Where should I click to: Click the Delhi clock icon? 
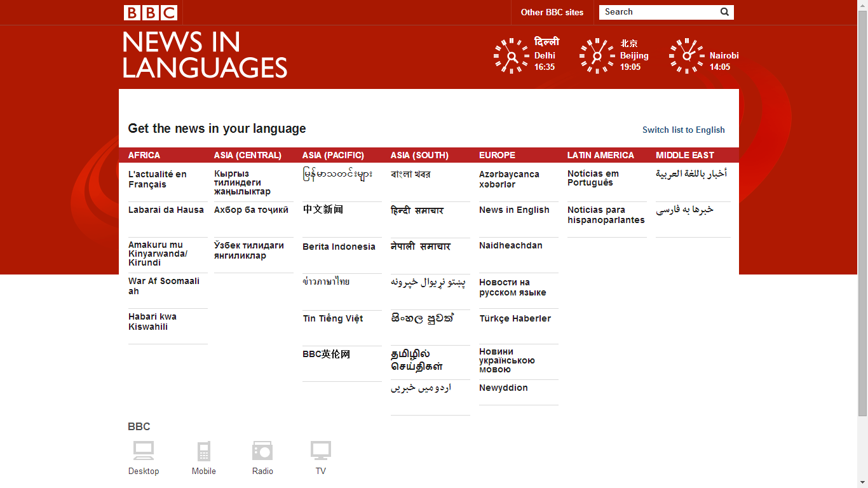pos(511,56)
